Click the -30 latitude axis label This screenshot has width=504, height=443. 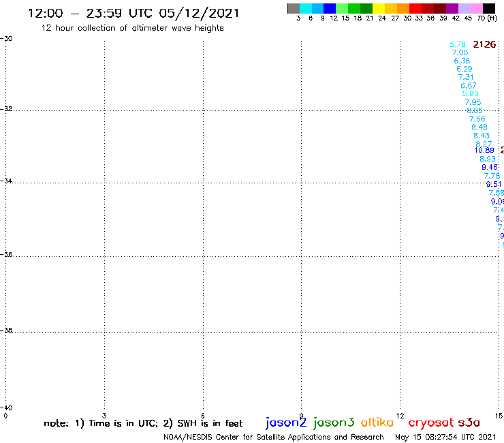(x=6, y=39)
